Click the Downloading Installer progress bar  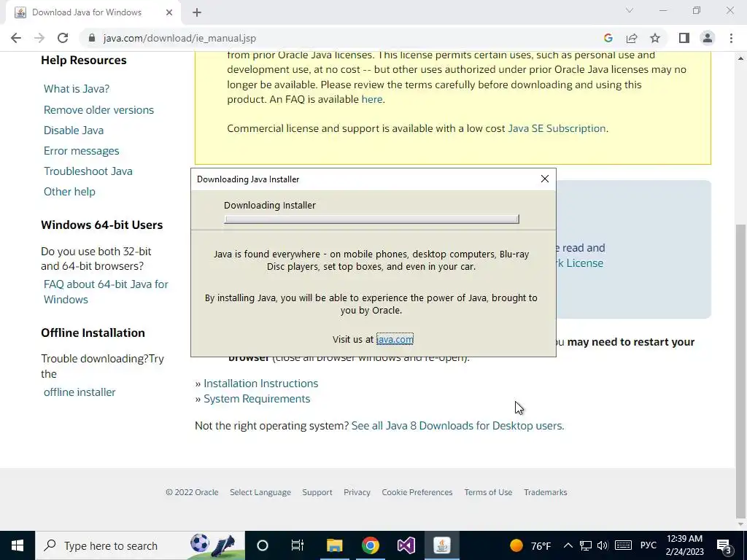371,219
